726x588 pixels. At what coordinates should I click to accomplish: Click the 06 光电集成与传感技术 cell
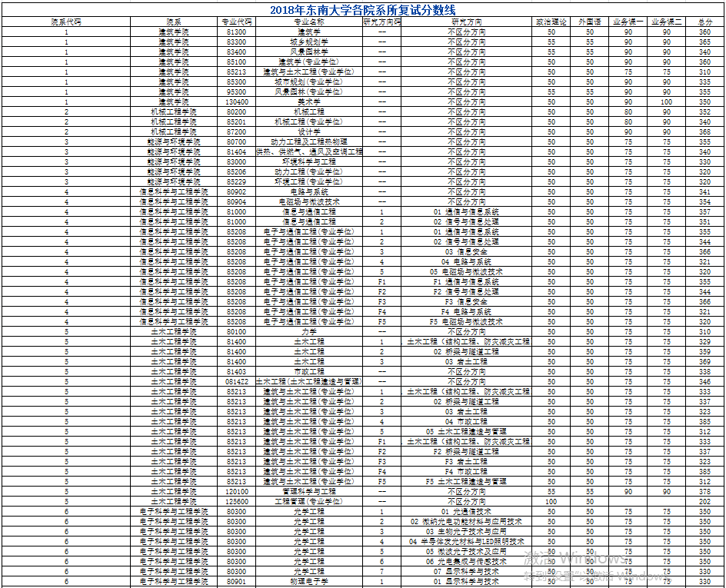point(466,562)
